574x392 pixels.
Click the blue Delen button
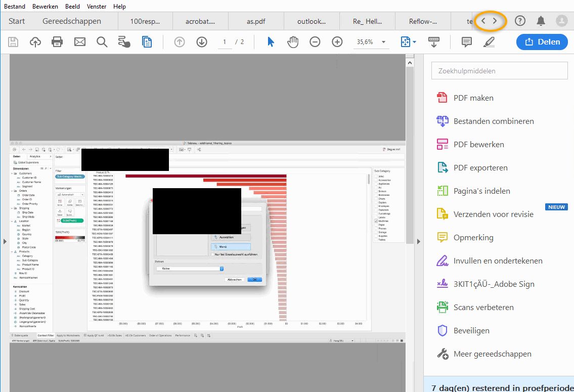tap(542, 42)
